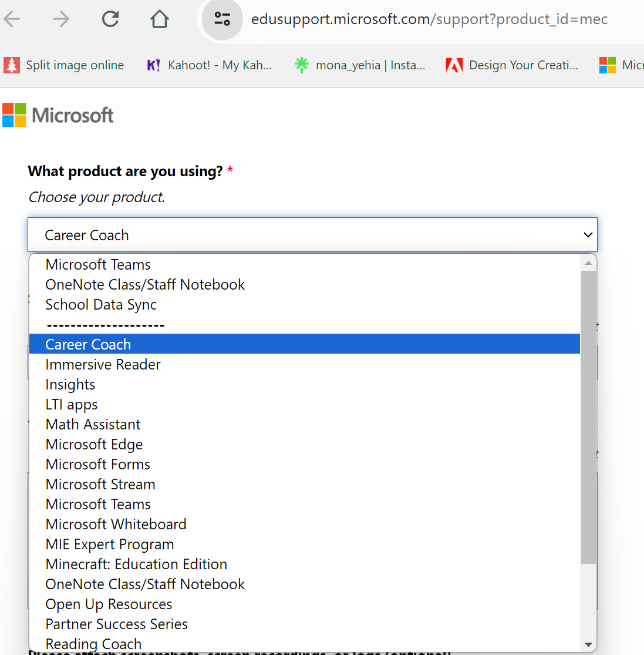Pick Microsoft Forms from the product list
Viewport: 644px width, 655px height.
(x=305, y=464)
